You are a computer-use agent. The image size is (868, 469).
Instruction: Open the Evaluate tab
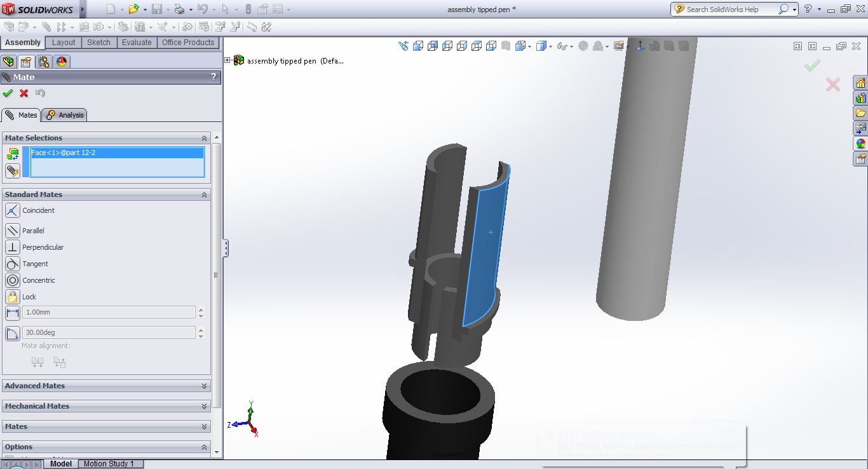[137, 43]
